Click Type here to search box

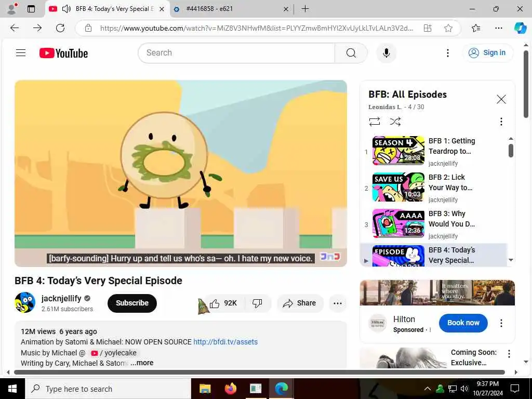pos(108,389)
